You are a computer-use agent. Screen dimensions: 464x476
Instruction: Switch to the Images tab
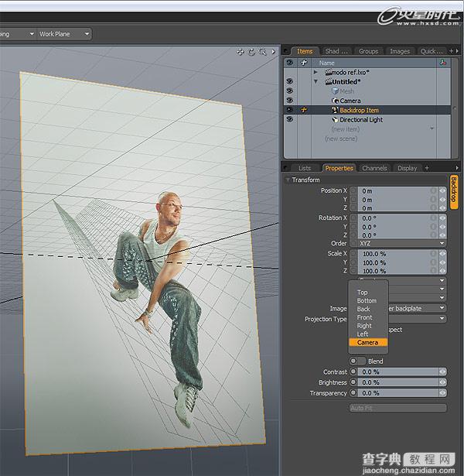point(400,51)
